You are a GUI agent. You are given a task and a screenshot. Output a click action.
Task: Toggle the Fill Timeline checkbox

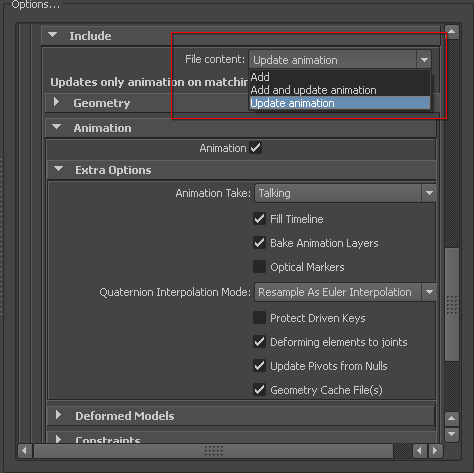pyautogui.click(x=259, y=219)
